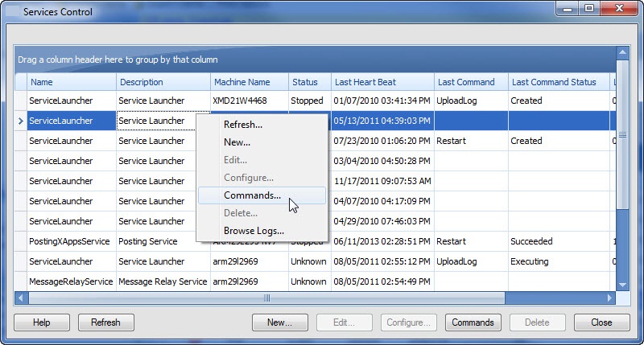644x345 pixels.
Task: Click the current row indicator arrow
Action: [x=21, y=121]
